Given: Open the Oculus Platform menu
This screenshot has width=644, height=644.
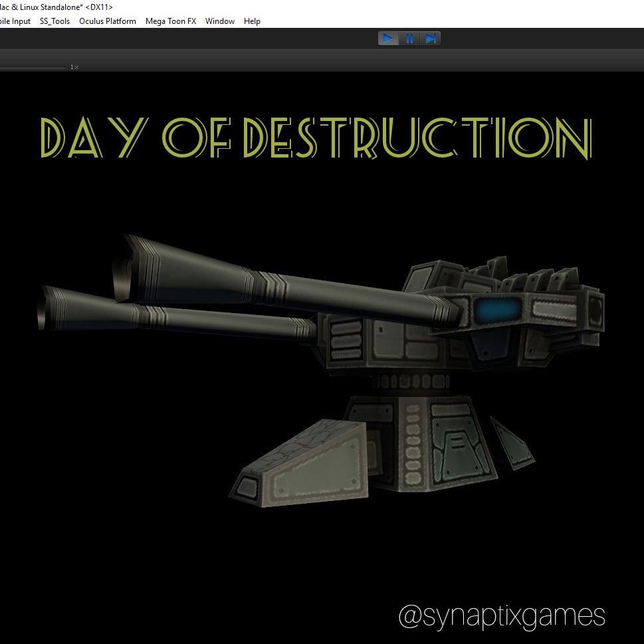Looking at the screenshot, I should click(x=108, y=21).
